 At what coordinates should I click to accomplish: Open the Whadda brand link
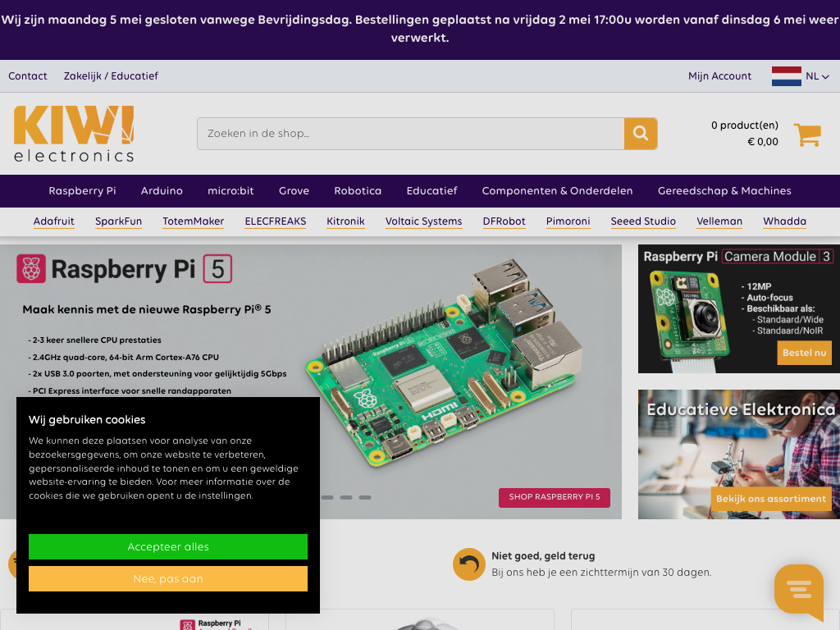785,221
